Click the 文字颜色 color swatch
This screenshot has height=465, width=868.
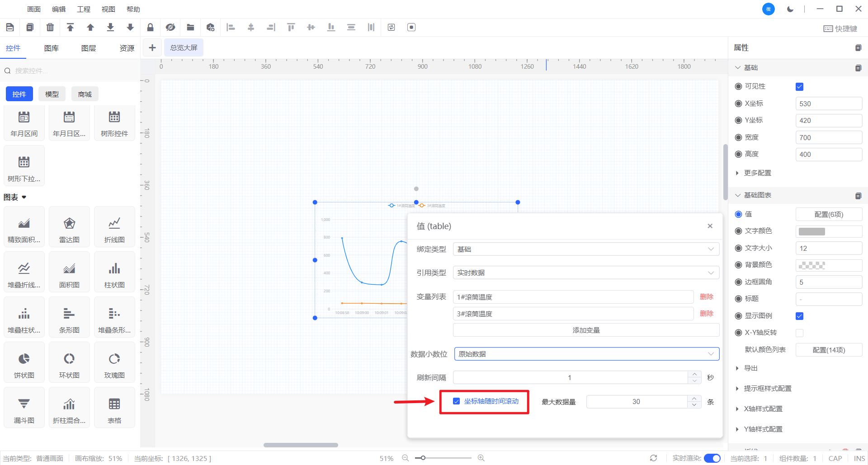pyautogui.click(x=812, y=231)
